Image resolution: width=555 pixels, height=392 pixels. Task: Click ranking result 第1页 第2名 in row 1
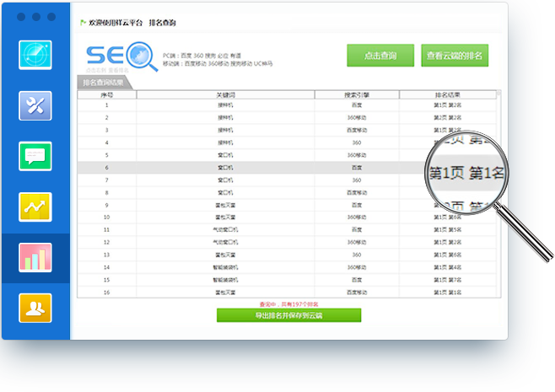[x=448, y=105]
